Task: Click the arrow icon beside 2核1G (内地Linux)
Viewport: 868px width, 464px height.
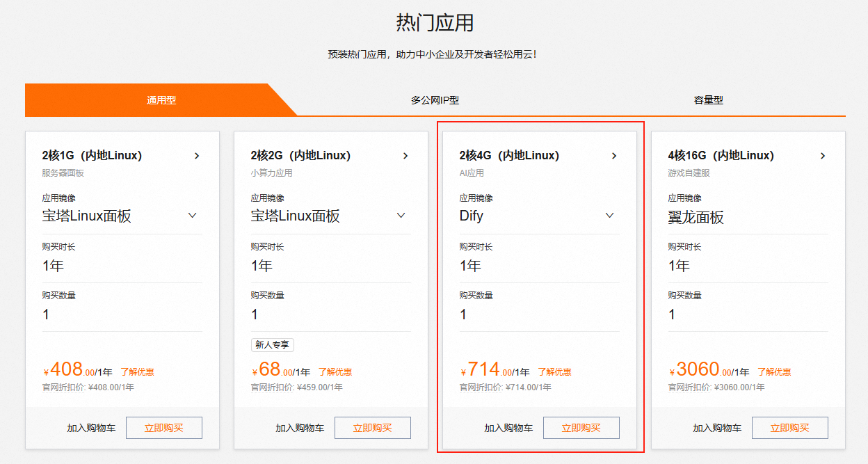Action: pos(197,156)
